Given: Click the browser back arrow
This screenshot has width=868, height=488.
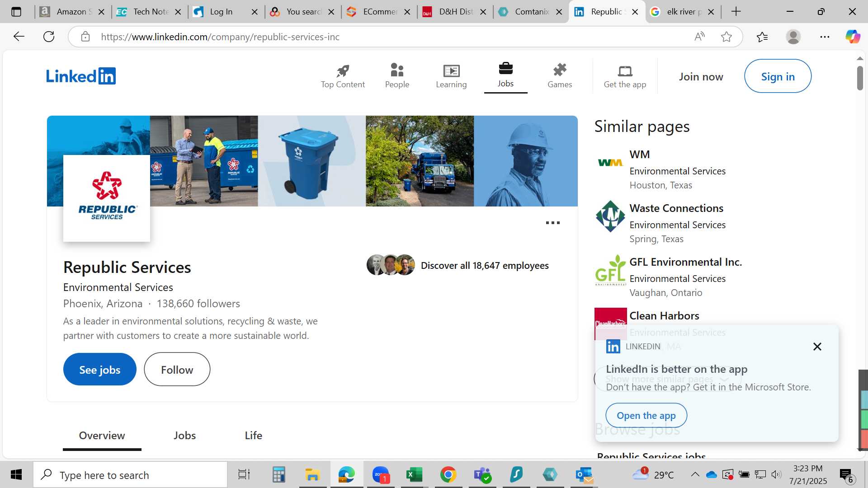Looking at the screenshot, I should point(19,37).
